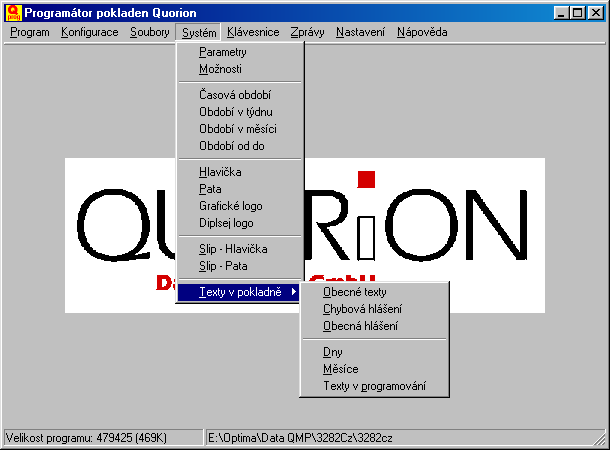Image resolution: width=610 pixels, height=450 pixels.
Task: Expand the Texty v pokladně submenu
Action: click(x=240, y=292)
